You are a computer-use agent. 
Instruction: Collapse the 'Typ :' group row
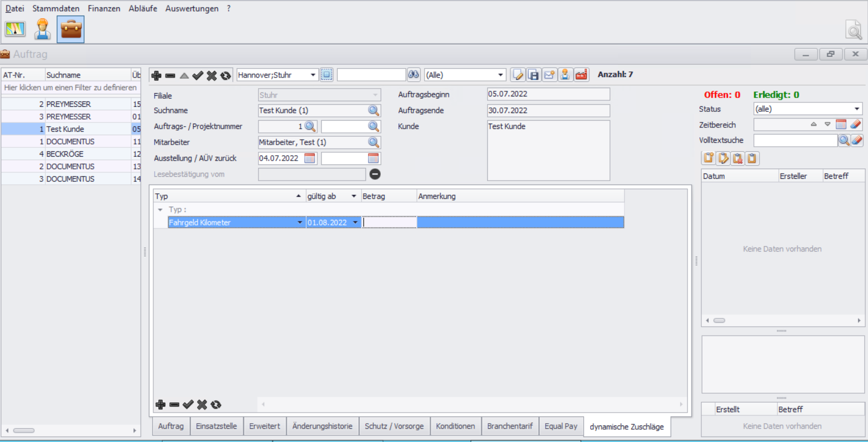pos(161,210)
